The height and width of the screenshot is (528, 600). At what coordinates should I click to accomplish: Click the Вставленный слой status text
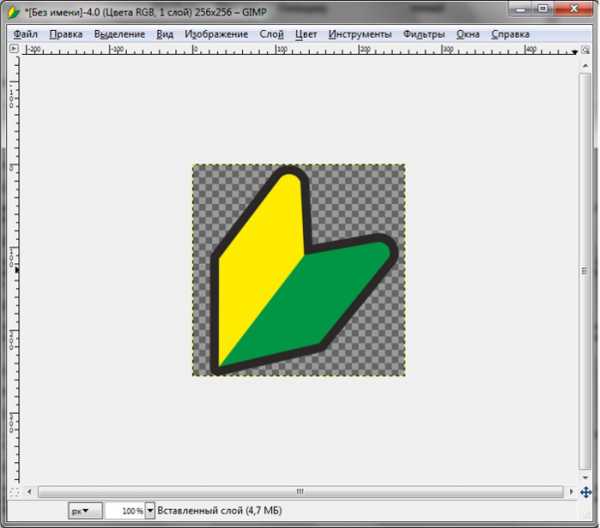219,511
